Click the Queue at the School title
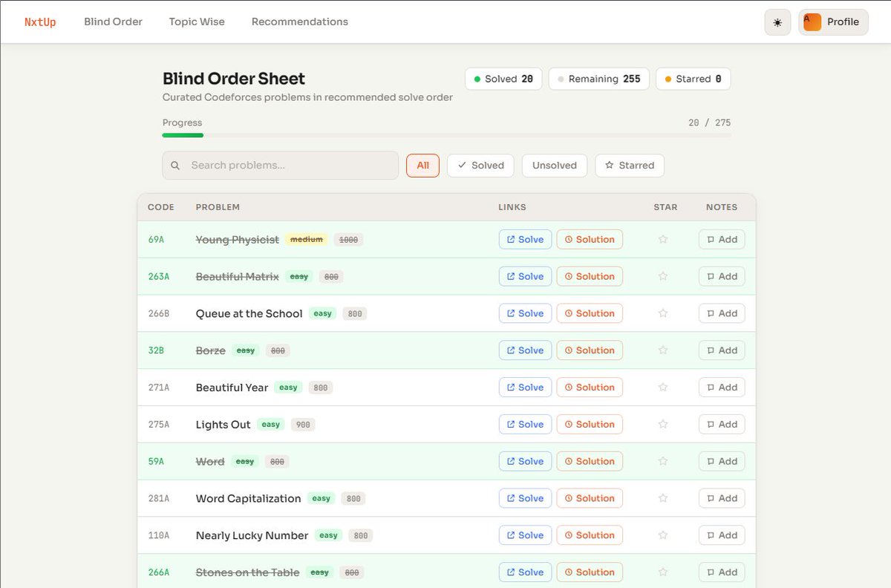Image resolution: width=891 pixels, height=588 pixels. pyautogui.click(x=249, y=313)
